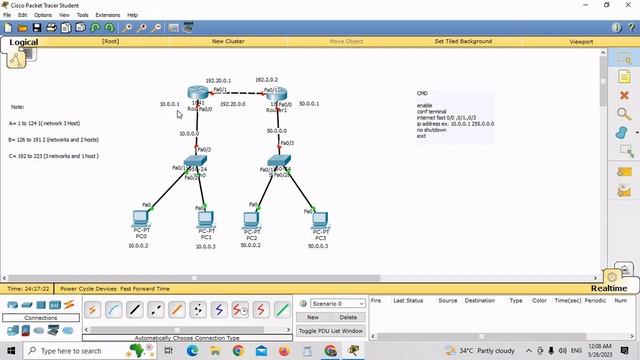Select router labeled 10.0.0.1 in workspace

198,93
